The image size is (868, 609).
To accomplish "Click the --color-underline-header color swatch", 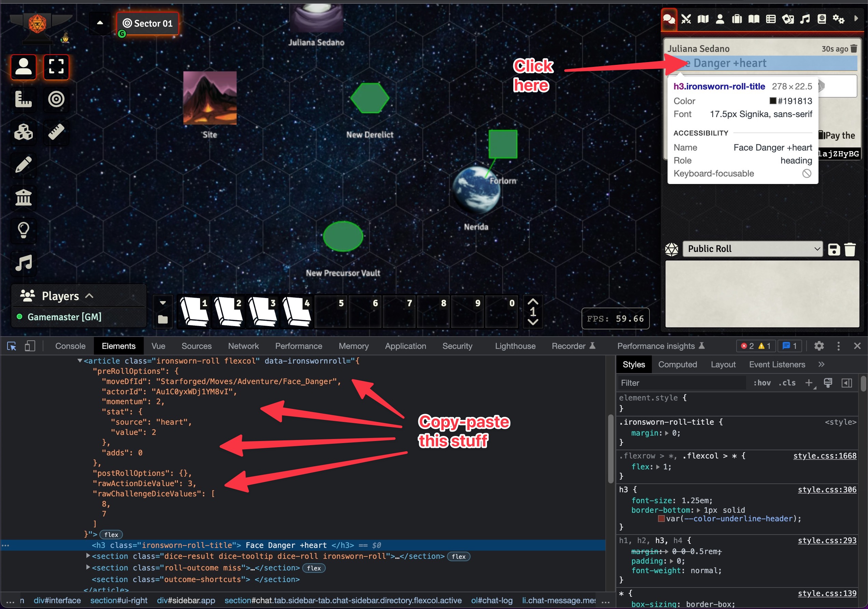I will (x=661, y=519).
